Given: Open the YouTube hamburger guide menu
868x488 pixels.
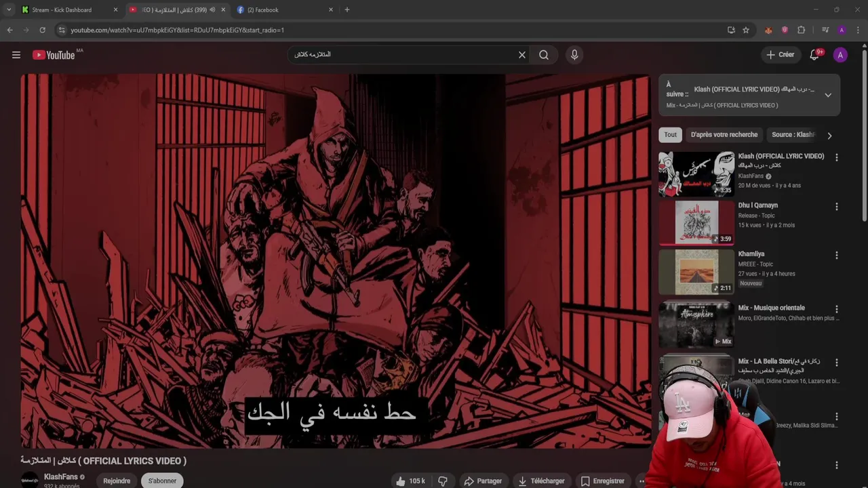Looking at the screenshot, I should tap(16, 55).
